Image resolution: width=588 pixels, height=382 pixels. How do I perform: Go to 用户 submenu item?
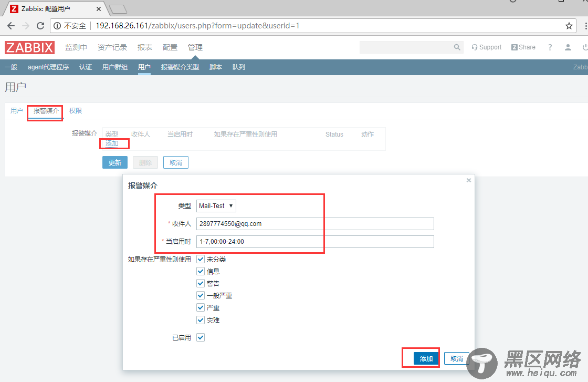coord(144,67)
